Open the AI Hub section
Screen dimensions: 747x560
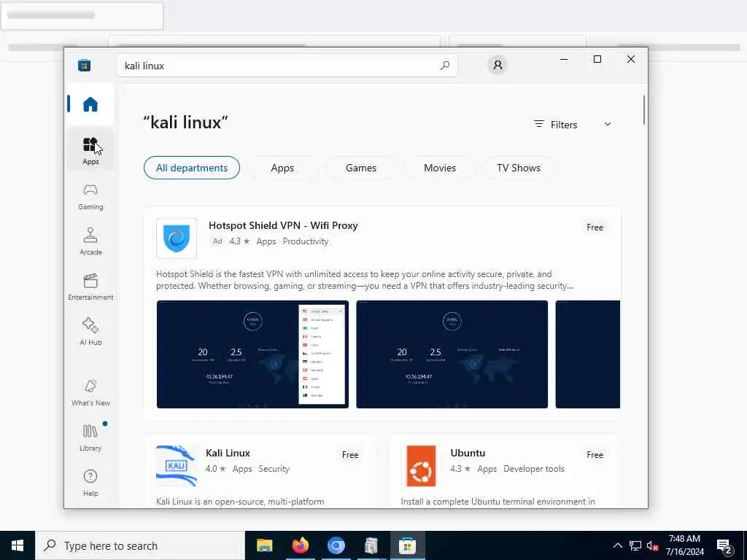pyautogui.click(x=90, y=332)
